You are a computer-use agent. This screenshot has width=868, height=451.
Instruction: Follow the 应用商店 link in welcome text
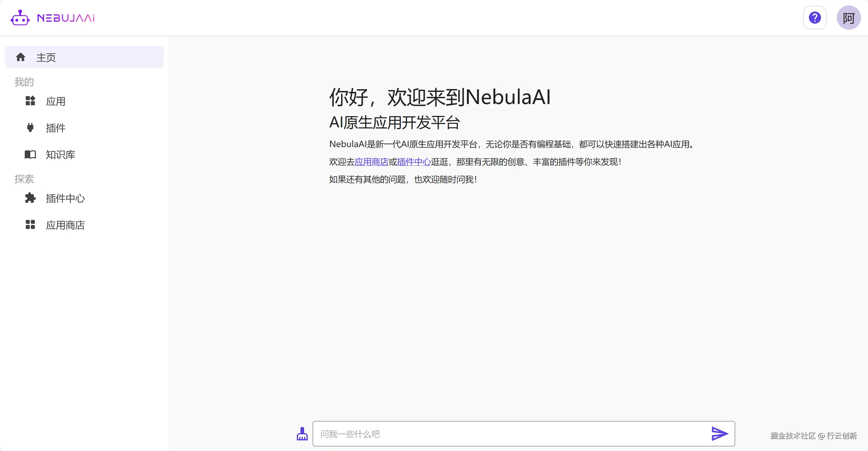tap(371, 162)
